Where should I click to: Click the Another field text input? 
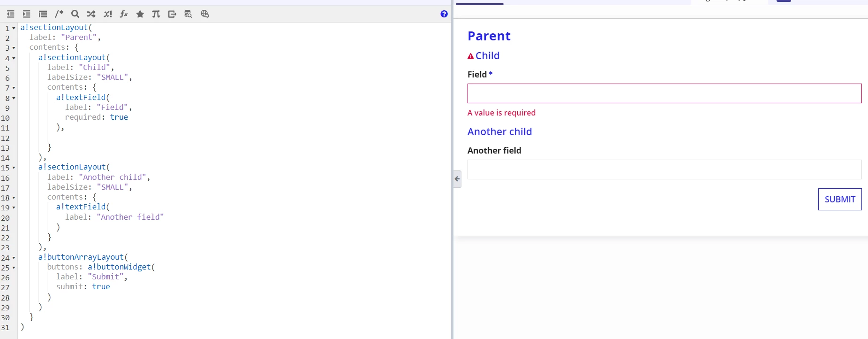(x=664, y=169)
